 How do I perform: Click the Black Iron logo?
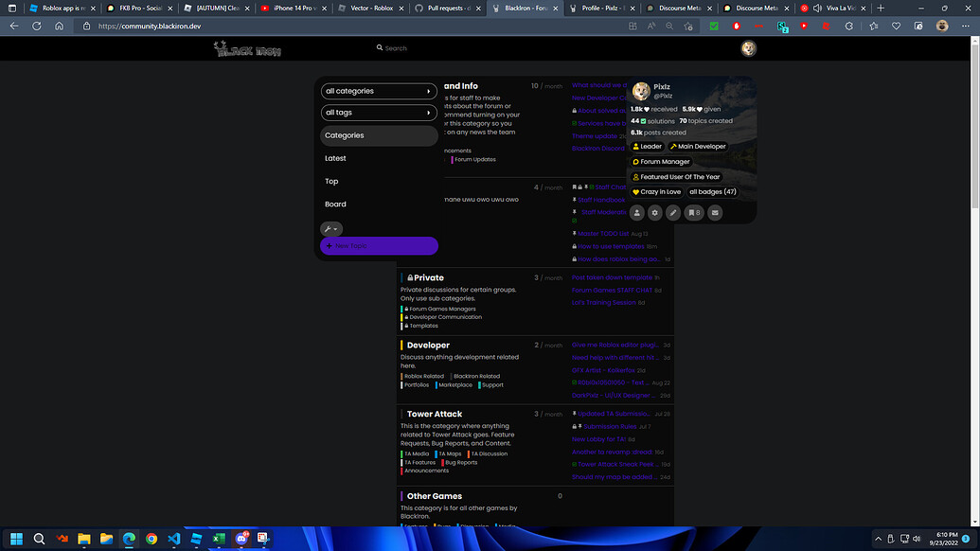(246, 49)
